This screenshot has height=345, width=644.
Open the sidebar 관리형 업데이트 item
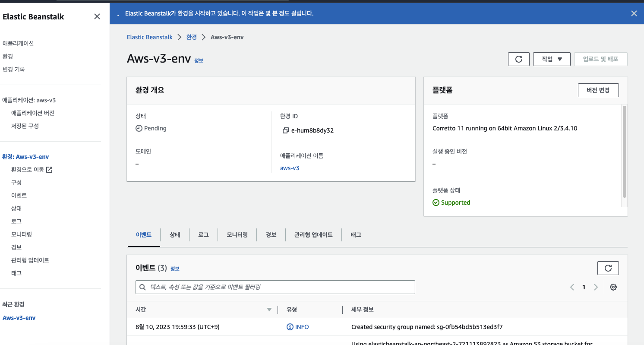pyautogui.click(x=30, y=260)
